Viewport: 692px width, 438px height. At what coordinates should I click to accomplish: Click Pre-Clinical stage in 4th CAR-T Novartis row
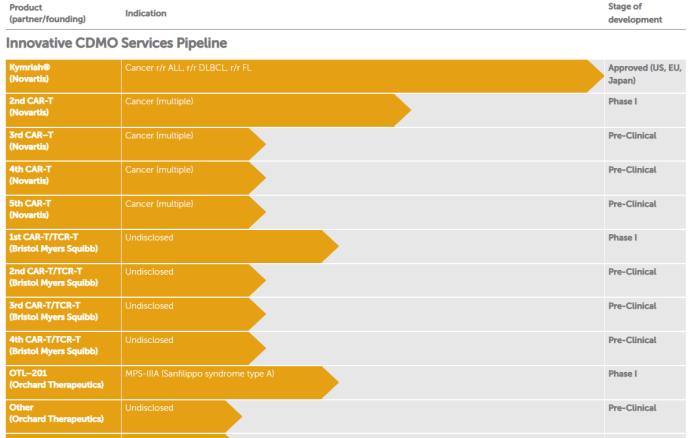tap(632, 170)
